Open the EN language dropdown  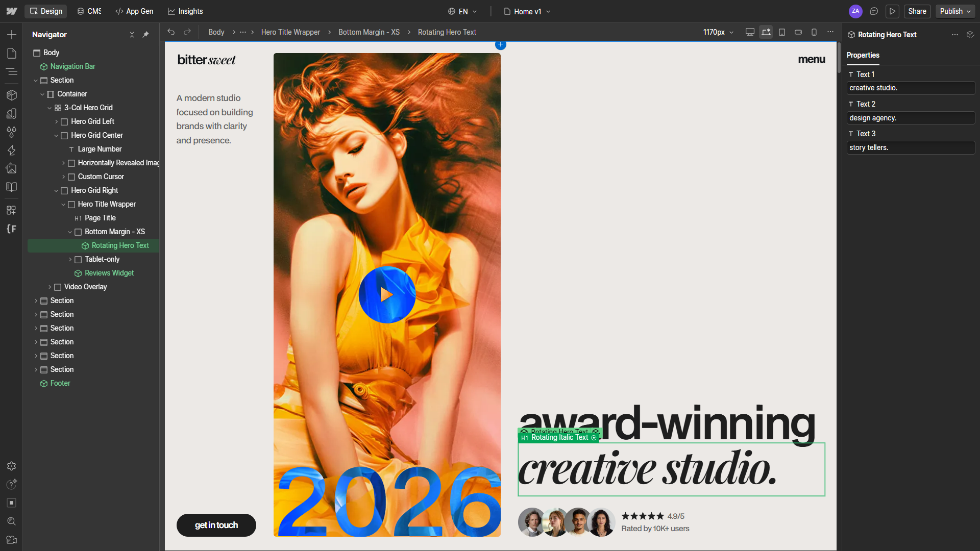pyautogui.click(x=462, y=11)
